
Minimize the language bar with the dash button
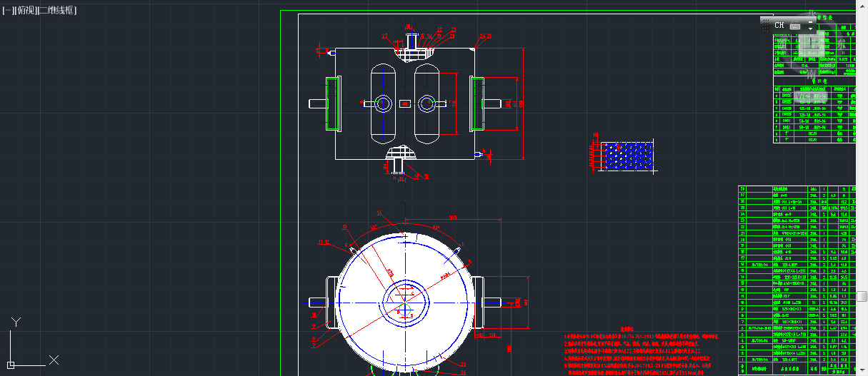click(x=810, y=21)
